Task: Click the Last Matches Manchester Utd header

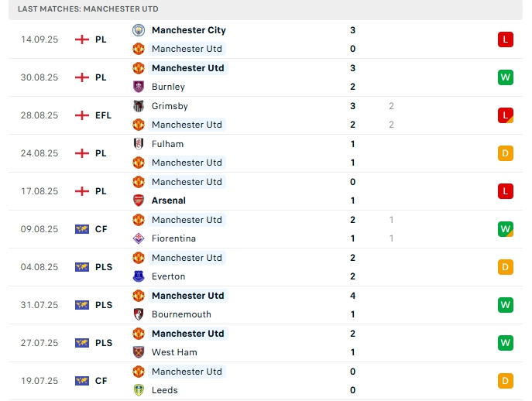Action: (x=88, y=9)
